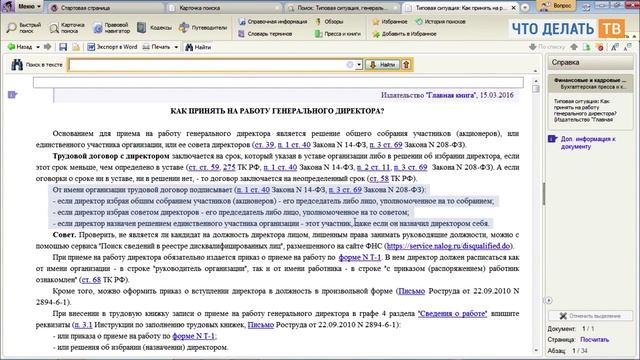This screenshot has width=640, height=360.
Task: Show История поисков
Action: click(440, 22)
